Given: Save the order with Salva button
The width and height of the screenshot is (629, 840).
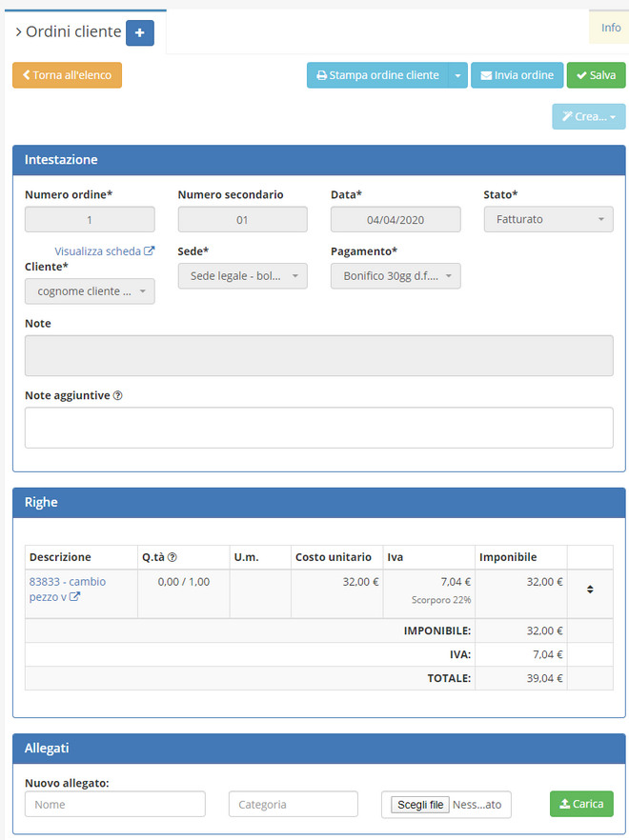Looking at the screenshot, I should [x=596, y=75].
